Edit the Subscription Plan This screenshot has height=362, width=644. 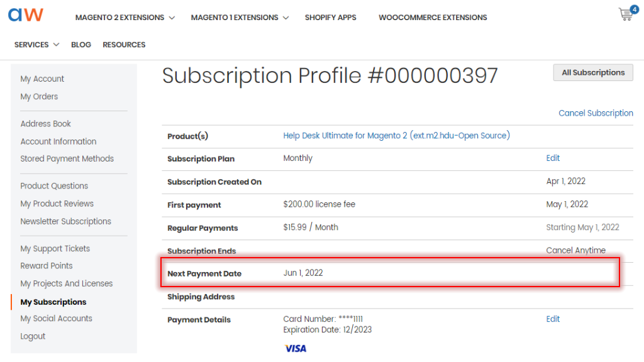tap(553, 158)
